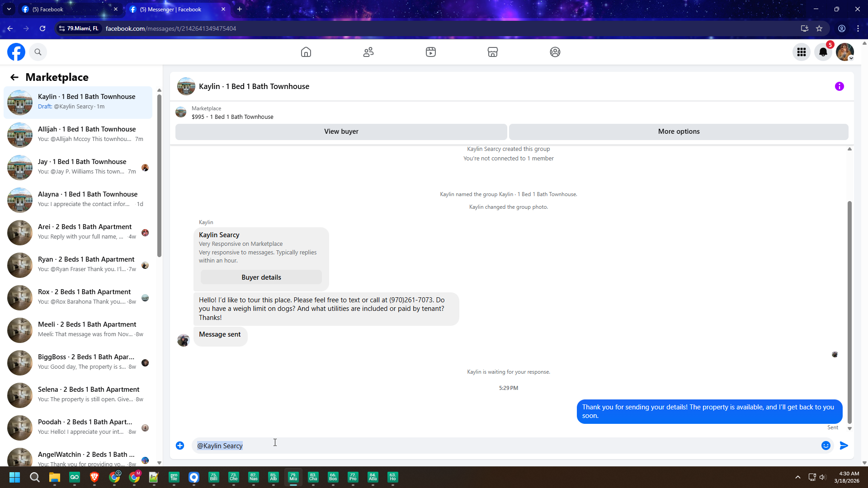Click the Kaylin sender avatar beside Message sent
Screen dimensions: 868x488
pos(184,340)
